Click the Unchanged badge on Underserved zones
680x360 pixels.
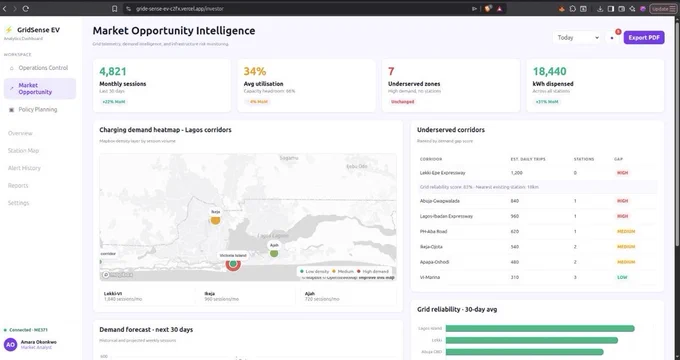(402, 102)
